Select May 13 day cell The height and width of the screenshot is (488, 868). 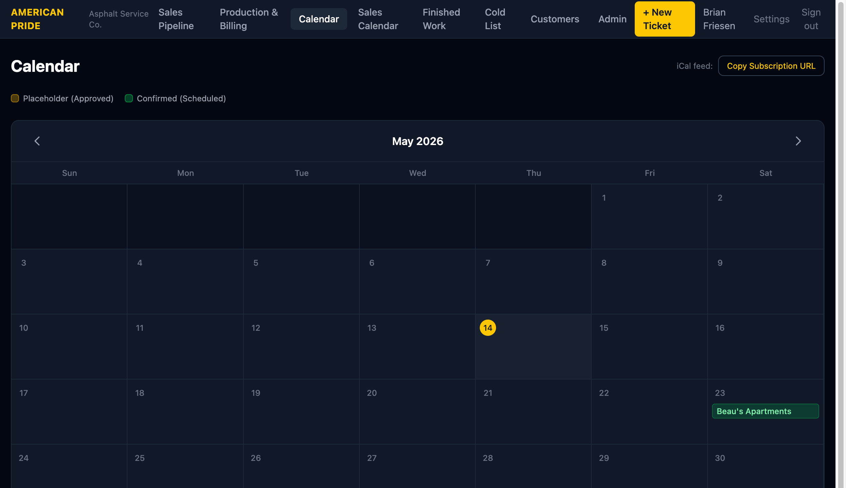(417, 347)
